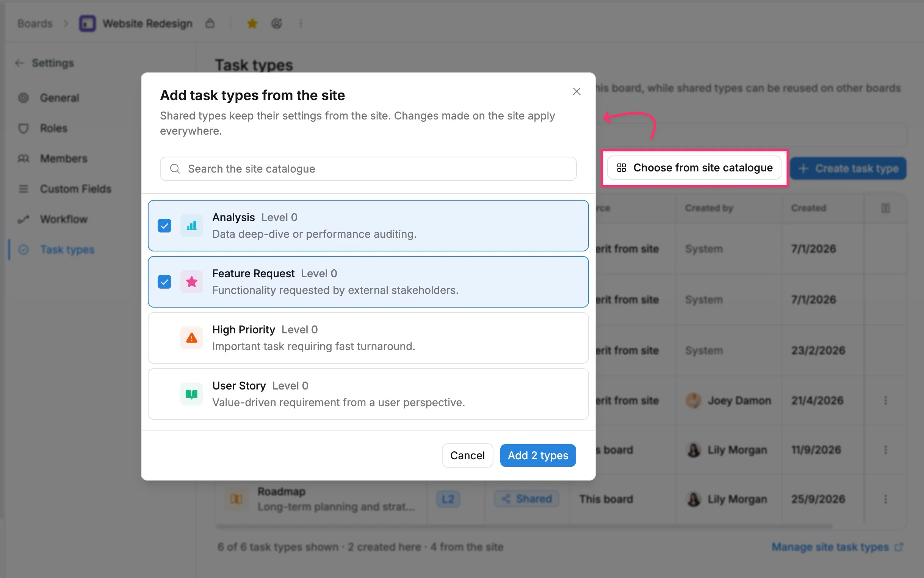Click the Boards breadcrumb link
The height and width of the screenshot is (578, 924).
pos(35,23)
